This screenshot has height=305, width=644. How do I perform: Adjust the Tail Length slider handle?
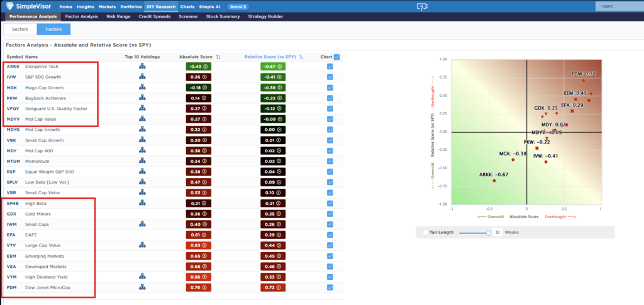[488, 233]
